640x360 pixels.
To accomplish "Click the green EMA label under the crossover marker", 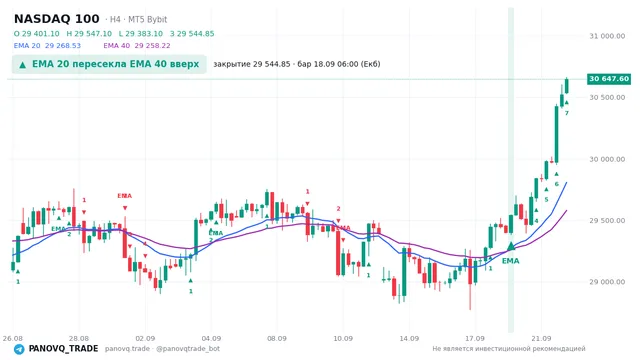I will point(511,261).
